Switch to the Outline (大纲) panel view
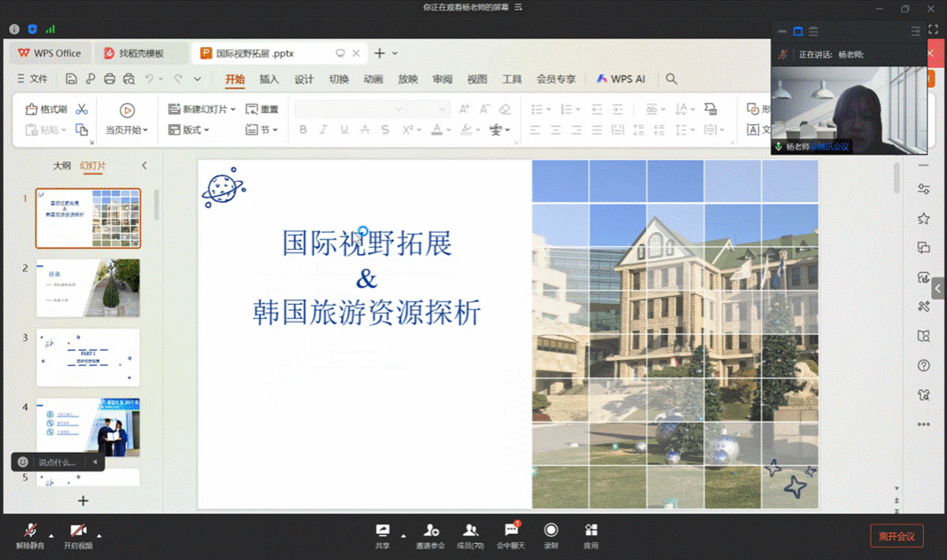Viewport: 947px width, 560px height. (61, 166)
